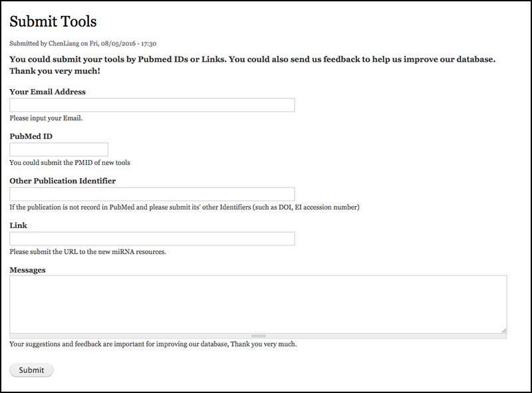532x393 pixels.
Task: Click the "PubMed ID" field label
Action: (31, 136)
